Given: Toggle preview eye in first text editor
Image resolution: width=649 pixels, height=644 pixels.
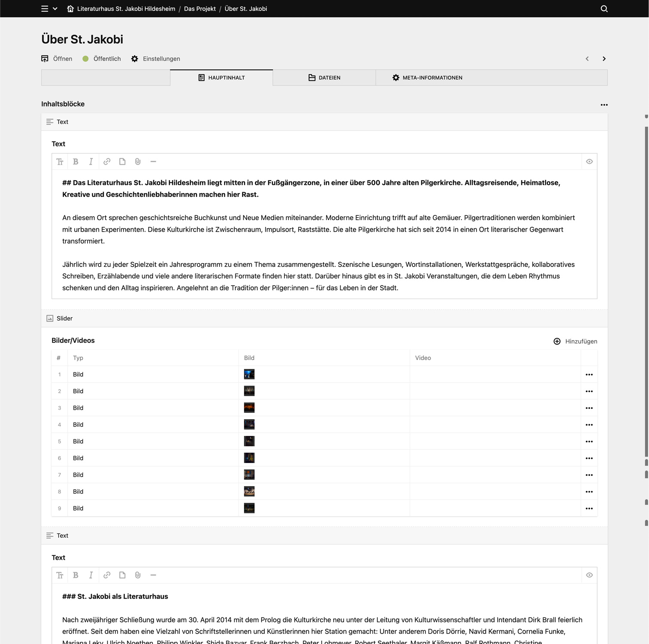Looking at the screenshot, I should click(589, 162).
